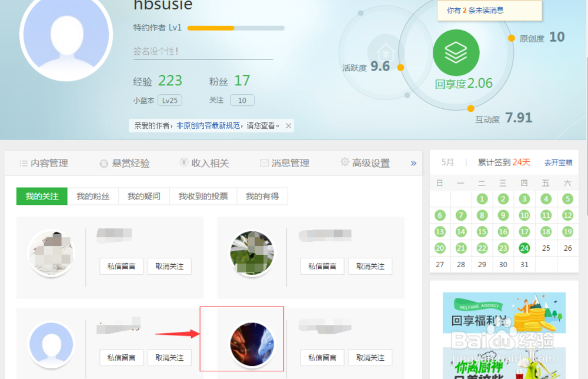The width and height of the screenshot is (588, 379).
Task: Click 取消关注 to unfollow a user
Action: click(x=169, y=266)
